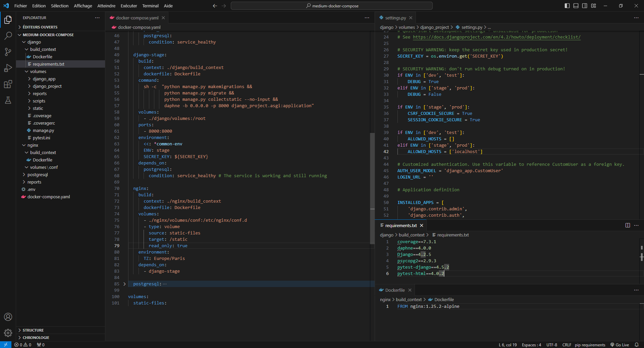Open the Source Control view
The height and width of the screenshot is (348, 644).
pos(8,52)
